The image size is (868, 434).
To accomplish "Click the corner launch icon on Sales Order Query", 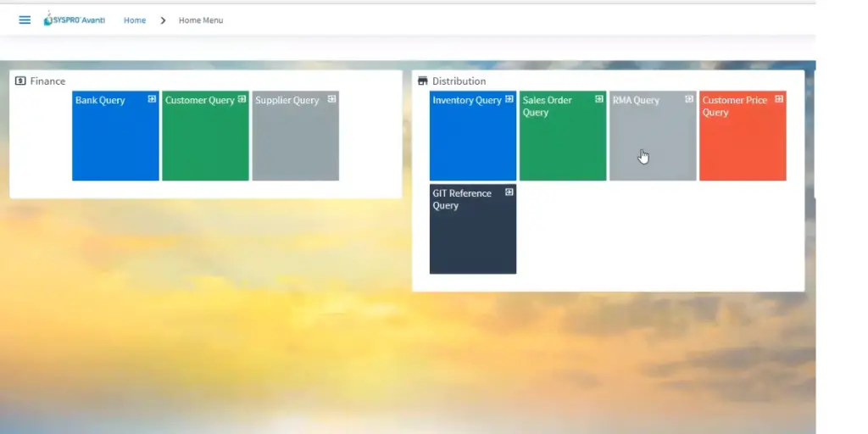I will point(599,99).
